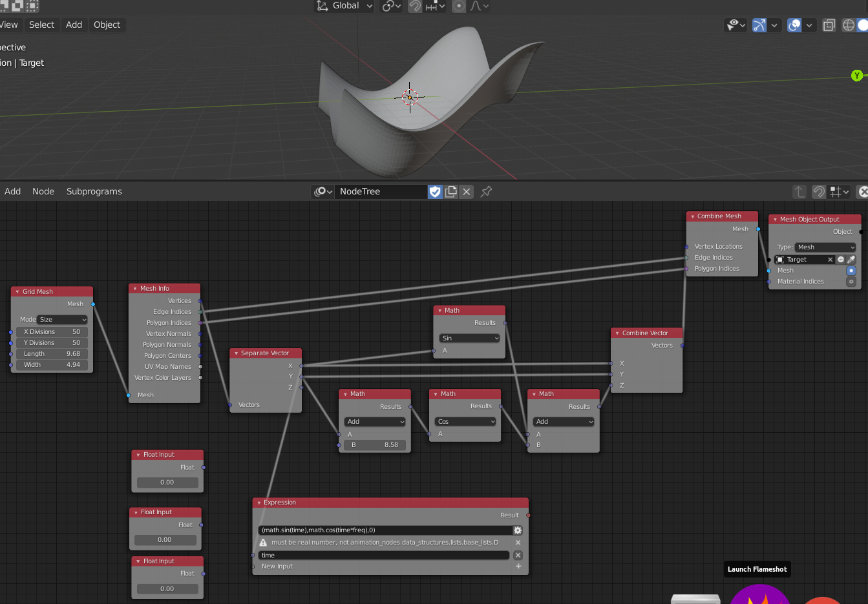Open the Node menu
The height and width of the screenshot is (604, 868).
(x=43, y=191)
